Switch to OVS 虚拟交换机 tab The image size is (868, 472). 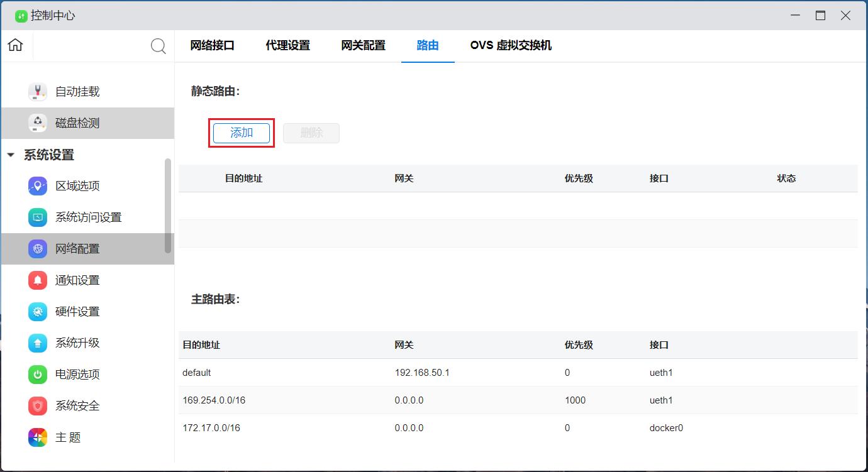511,45
